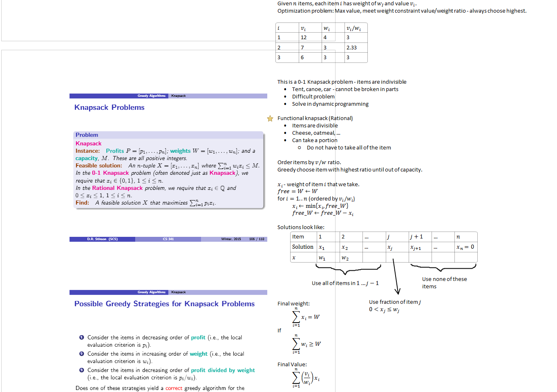
Task: Click the line 'This is a 0-1 Knapsack problem'
Action: (x=342, y=82)
